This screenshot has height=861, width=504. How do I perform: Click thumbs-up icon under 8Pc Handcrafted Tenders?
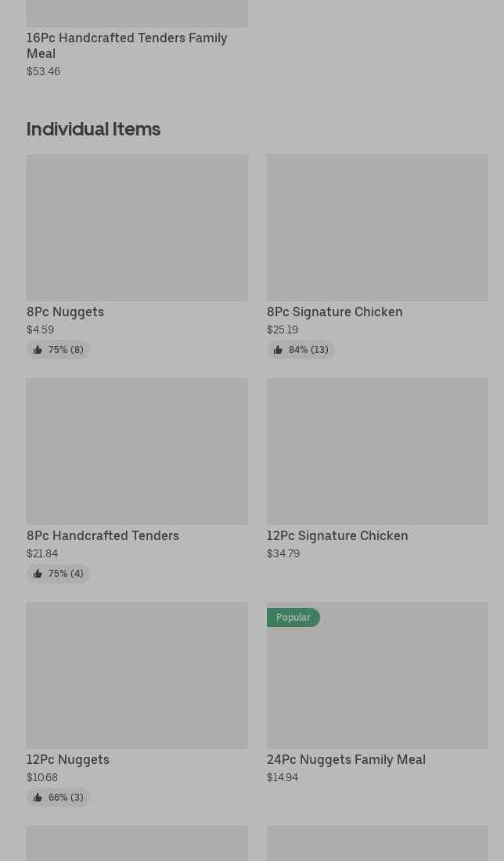click(x=38, y=574)
